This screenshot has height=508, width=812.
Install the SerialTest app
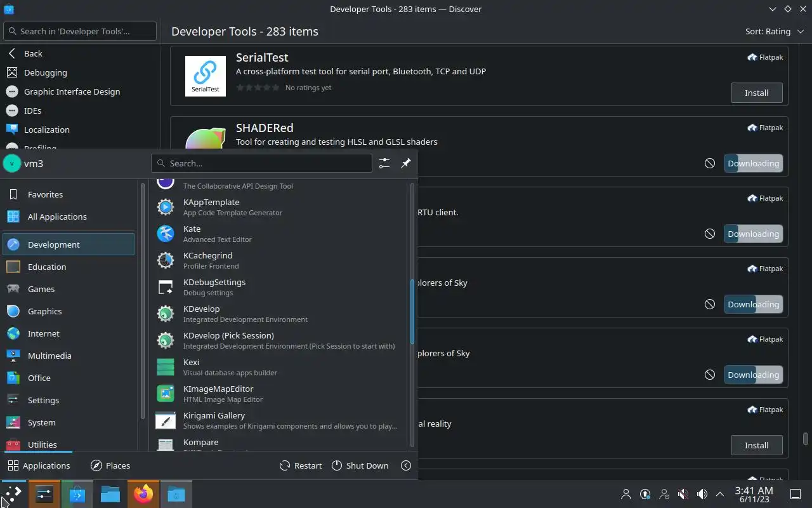[x=756, y=93]
